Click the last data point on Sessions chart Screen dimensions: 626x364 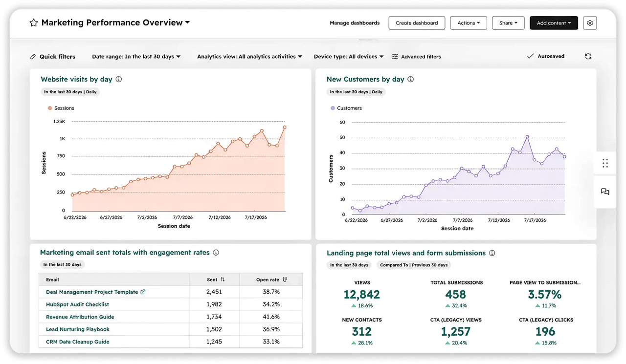click(285, 127)
